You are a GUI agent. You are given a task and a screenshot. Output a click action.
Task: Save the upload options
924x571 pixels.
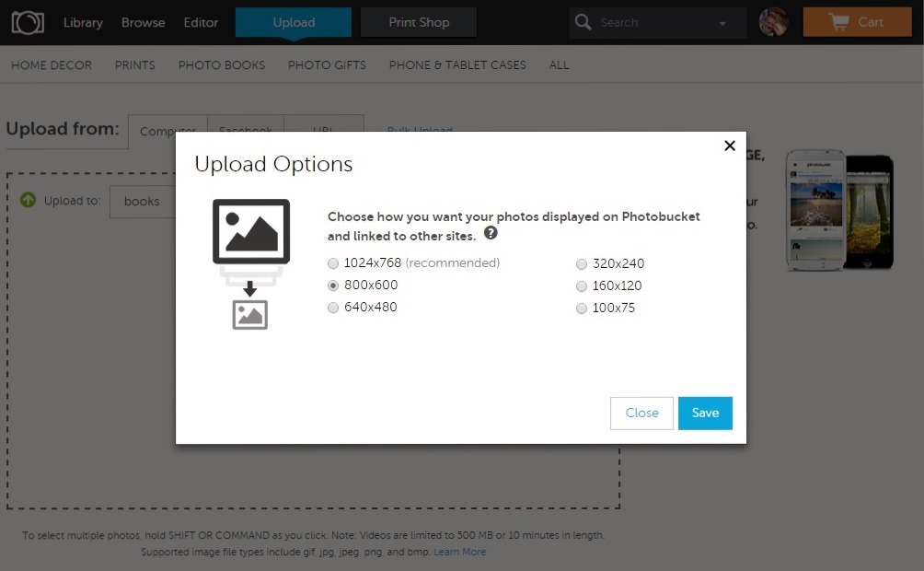[x=705, y=414]
